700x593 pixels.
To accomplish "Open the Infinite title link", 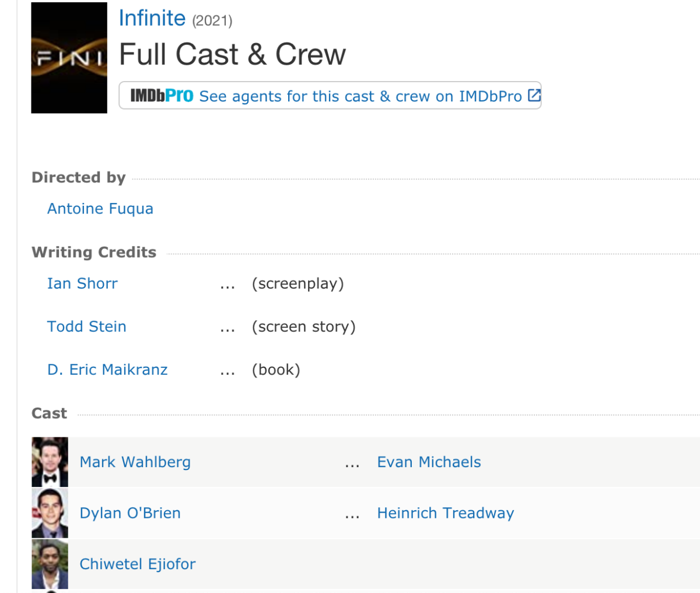I will pos(152,18).
